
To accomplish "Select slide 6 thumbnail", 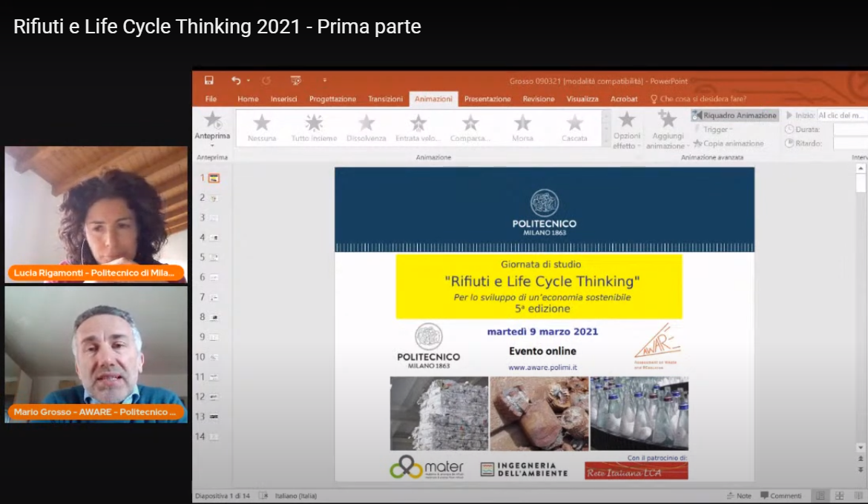I will click(x=214, y=278).
